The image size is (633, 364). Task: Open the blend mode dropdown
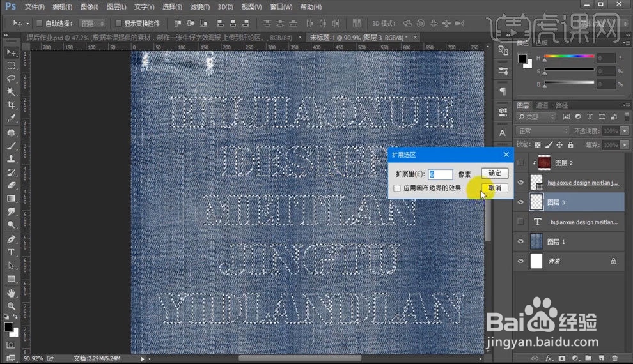pos(543,131)
